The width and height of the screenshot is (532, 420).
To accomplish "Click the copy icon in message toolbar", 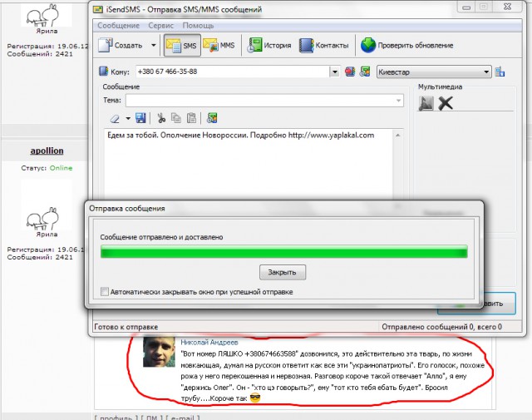I will pyautogui.click(x=175, y=118).
